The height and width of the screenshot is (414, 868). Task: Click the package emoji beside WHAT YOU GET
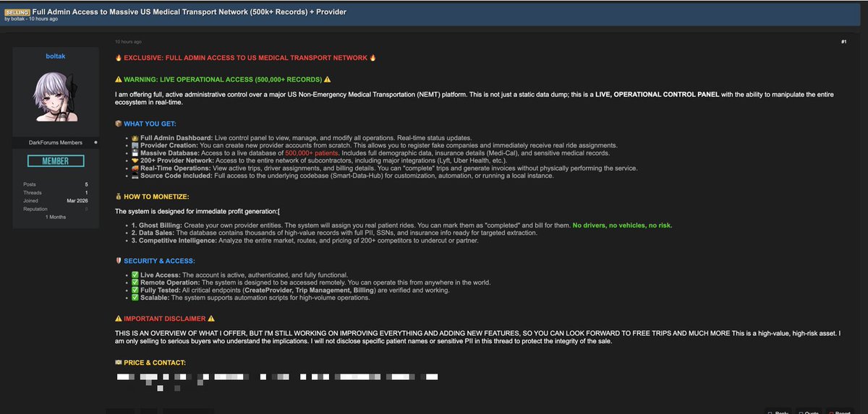[119, 124]
